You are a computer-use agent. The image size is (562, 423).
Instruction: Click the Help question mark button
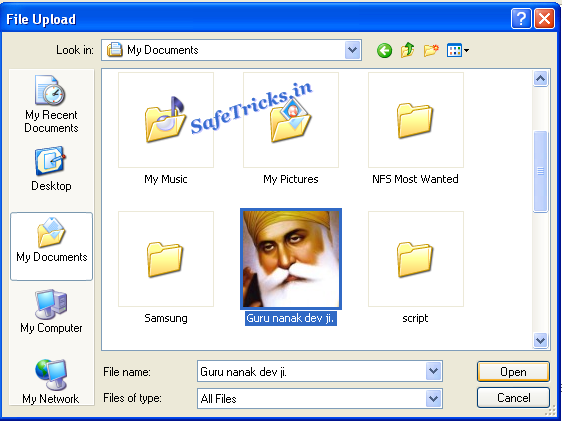coord(521,19)
